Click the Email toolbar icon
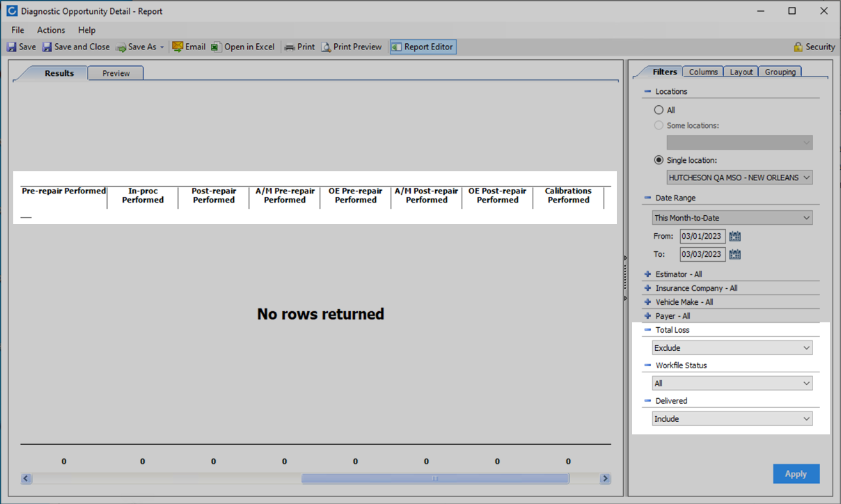The width and height of the screenshot is (841, 504). pyautogui.click(x=178, y=47)
